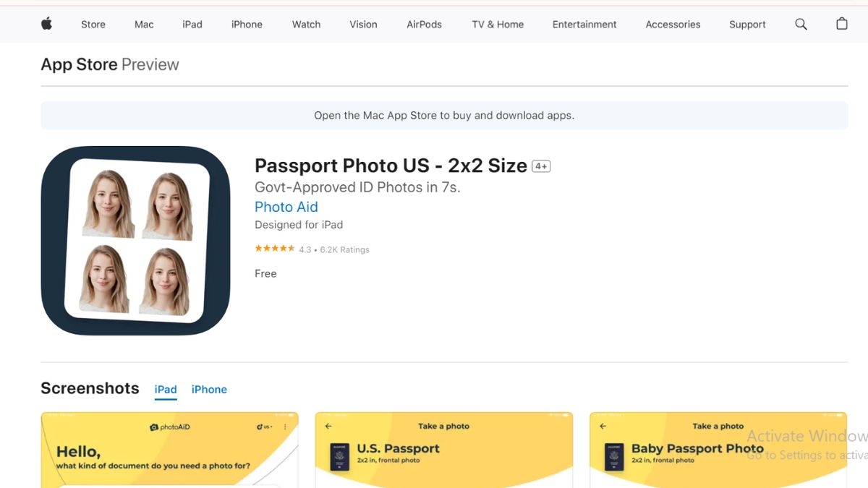Open the Mac menu item

click(144, 24)
